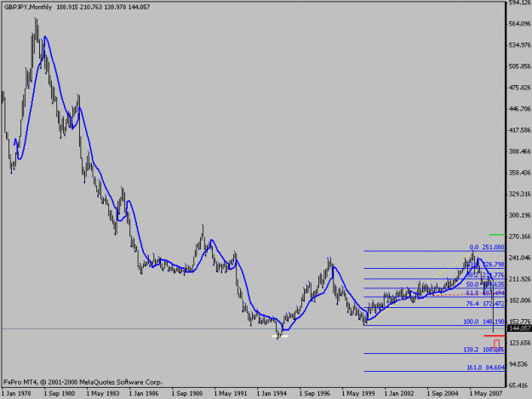The image size is (532, 399).
Task: Click the short green horizontal line near 270
Action: tap(497, 235)
